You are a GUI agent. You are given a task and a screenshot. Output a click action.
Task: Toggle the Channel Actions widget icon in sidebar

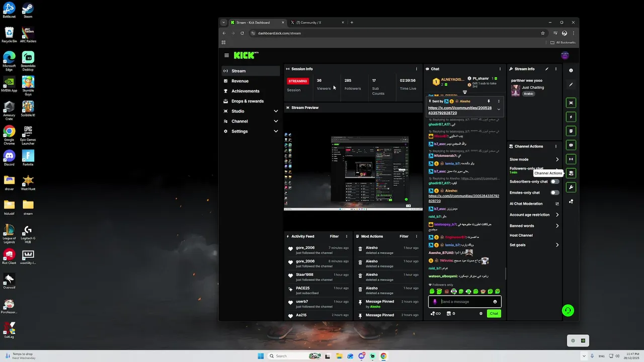(571, 173)
